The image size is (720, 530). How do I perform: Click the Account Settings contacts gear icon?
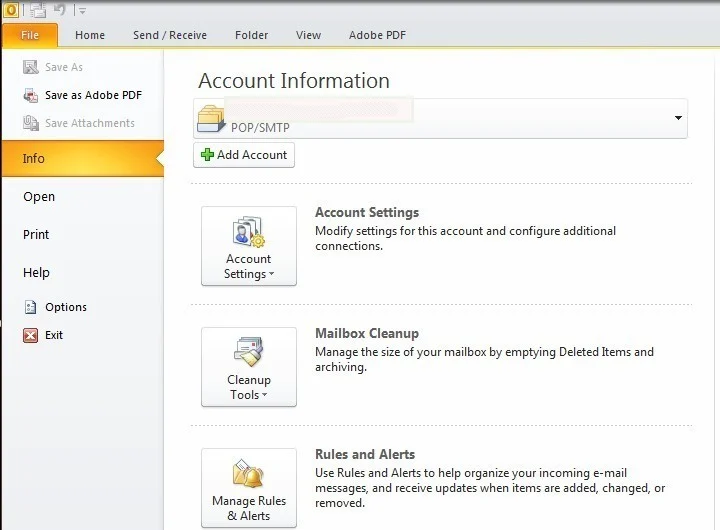click(248, 232)
